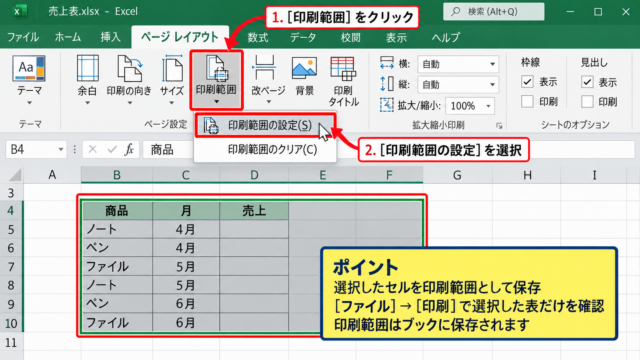Open 印刷タイトル print titles icon
Viewport: 640px width, 360px height.
(343, 69)
